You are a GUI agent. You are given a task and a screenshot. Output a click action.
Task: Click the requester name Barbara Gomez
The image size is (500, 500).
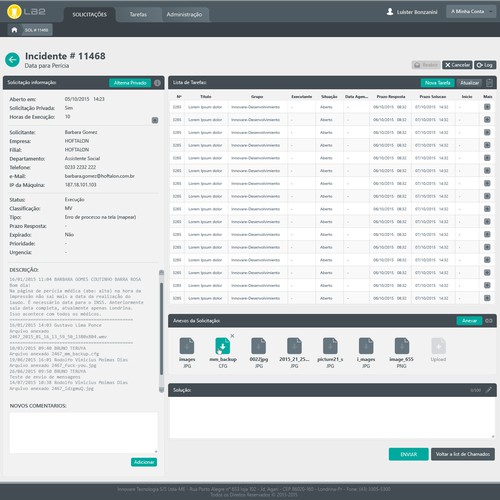coord(81,132)
